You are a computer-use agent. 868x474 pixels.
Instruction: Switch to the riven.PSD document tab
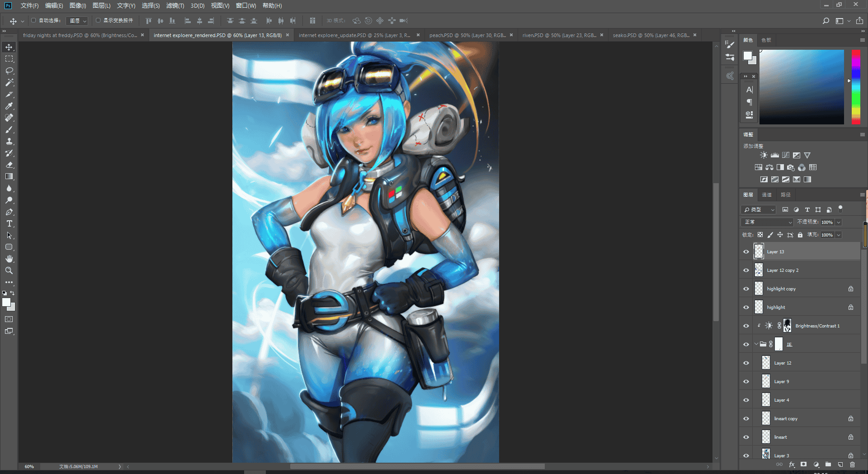(x=559, y=35)
